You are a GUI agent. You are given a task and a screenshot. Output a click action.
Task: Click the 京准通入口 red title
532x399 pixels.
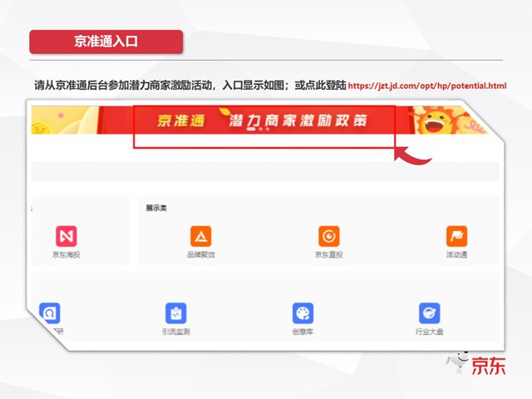[106, 42]
